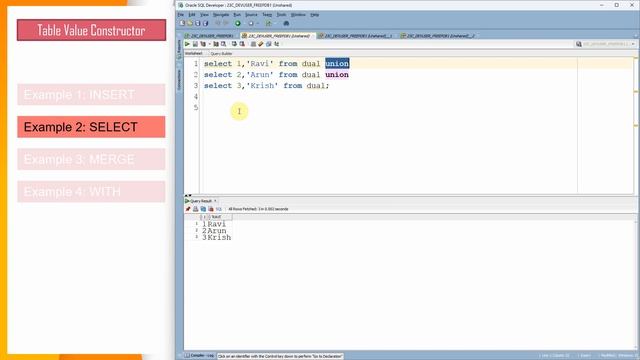This screenshot has height=360, width=640.
Task: Switch to the third (Unshared)_1 editor tab
Action: coord(355,36)
